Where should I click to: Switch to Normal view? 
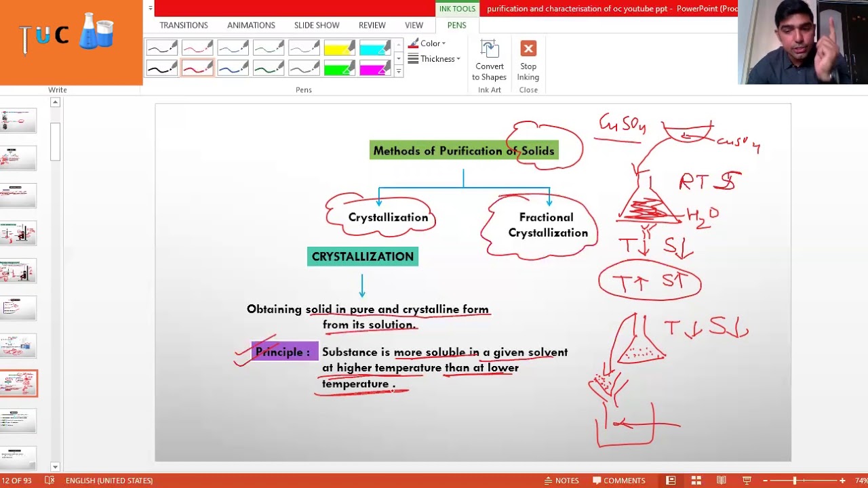click(671, 481)
